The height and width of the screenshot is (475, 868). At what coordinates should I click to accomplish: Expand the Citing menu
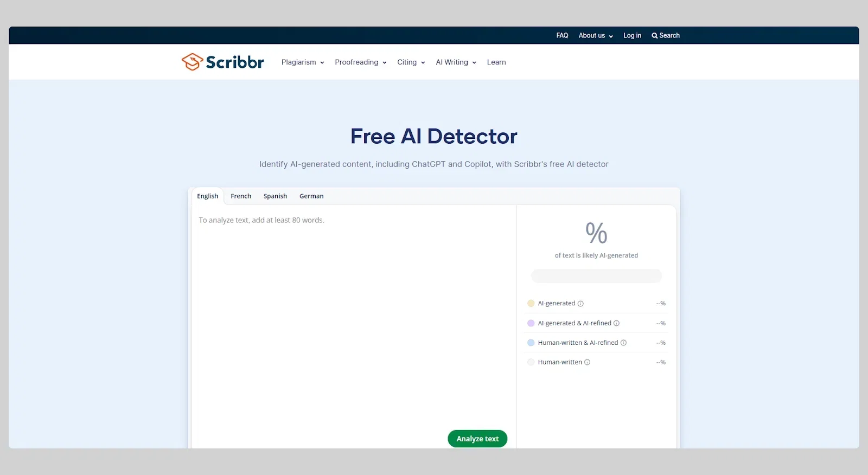[411, 62]
